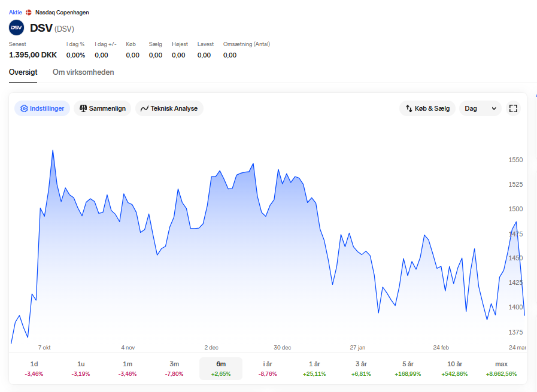This screenshot has width=537, height=392.
Task: Open Teknisk Analyse tool
Action: pyautogui.click(x=169, y=108)
